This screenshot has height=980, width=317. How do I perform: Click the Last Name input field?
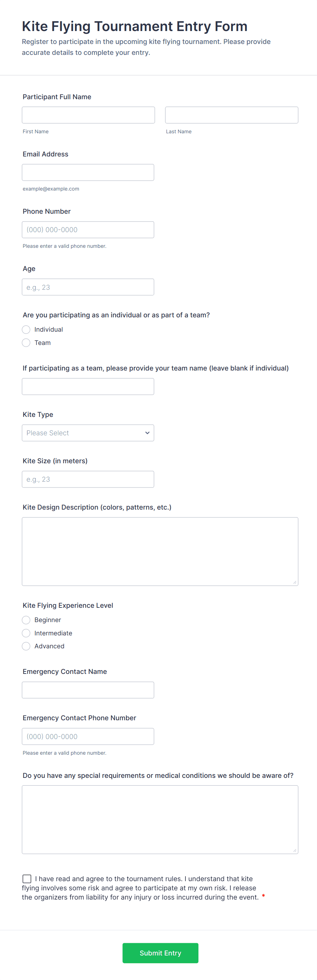pyautogui.click(x=231, y=115)
